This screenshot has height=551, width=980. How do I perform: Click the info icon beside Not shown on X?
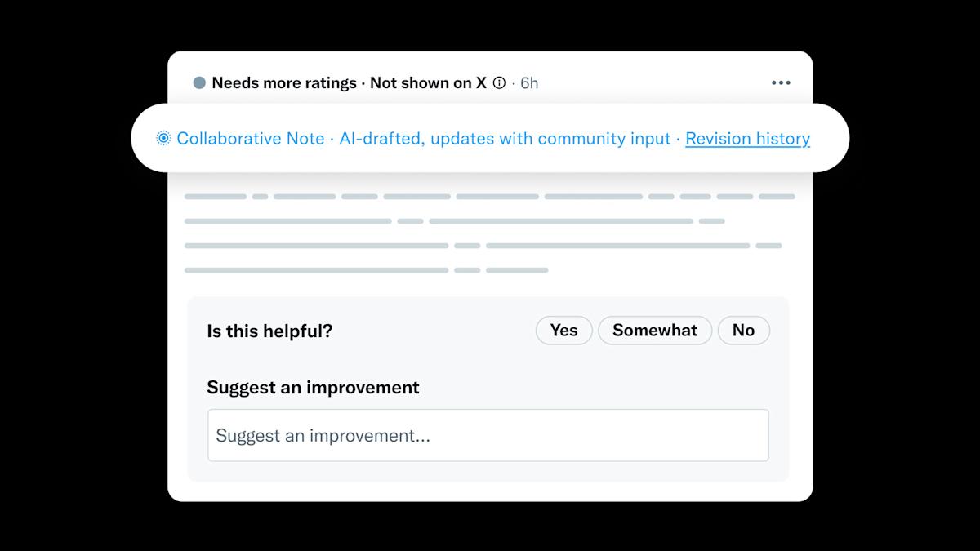[497, 82]
